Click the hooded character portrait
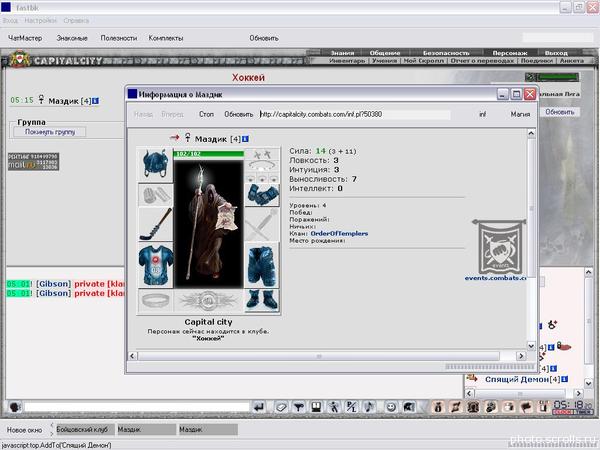Image resolution: width=600 pixels, height=450 pixels. [209, 223]
